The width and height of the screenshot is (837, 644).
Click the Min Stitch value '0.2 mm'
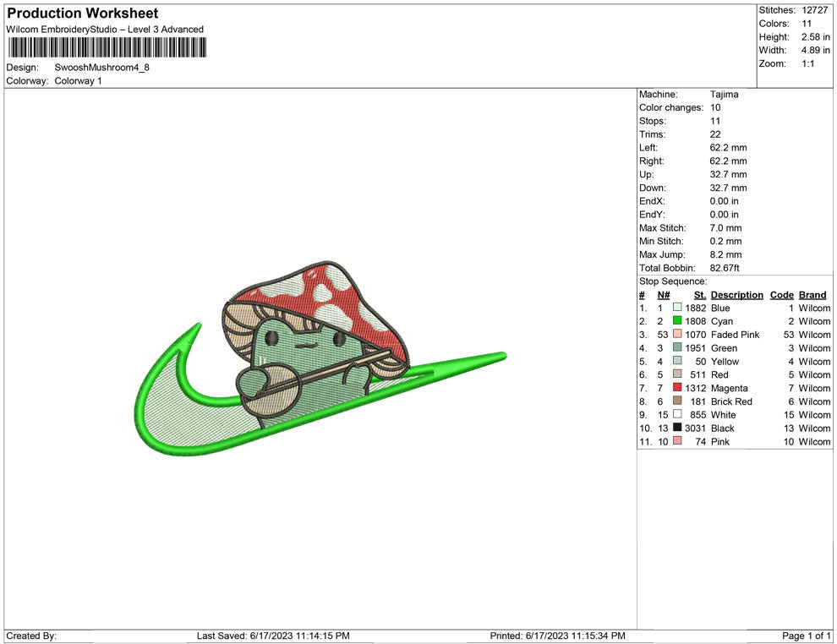(x=726, y=241)
